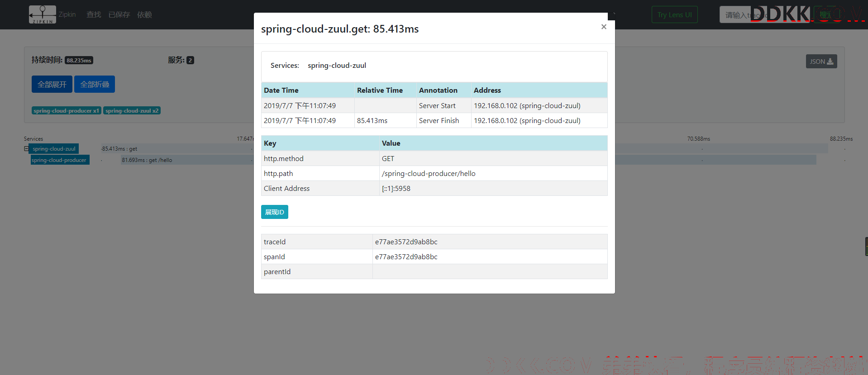The image size is (868, 375).
Task: Click the 全部折叠 button
Action: [x=95, y=84]
